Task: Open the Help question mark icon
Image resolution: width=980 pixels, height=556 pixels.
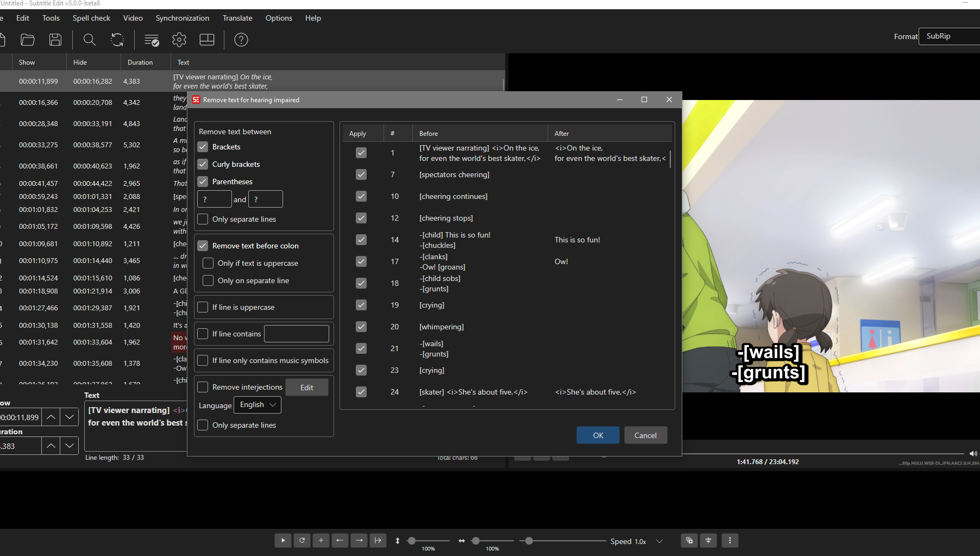Action: tap(241, 40)
